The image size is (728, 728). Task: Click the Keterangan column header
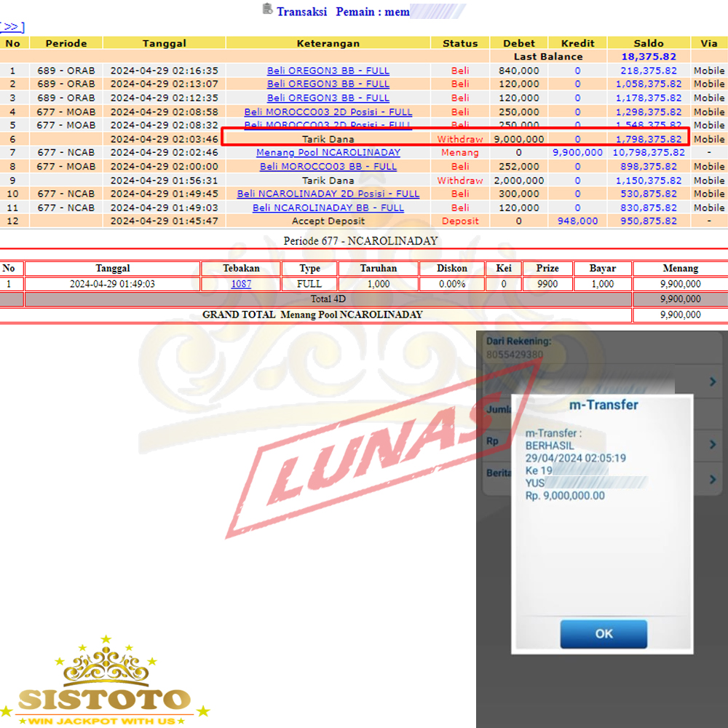[328, 44]
